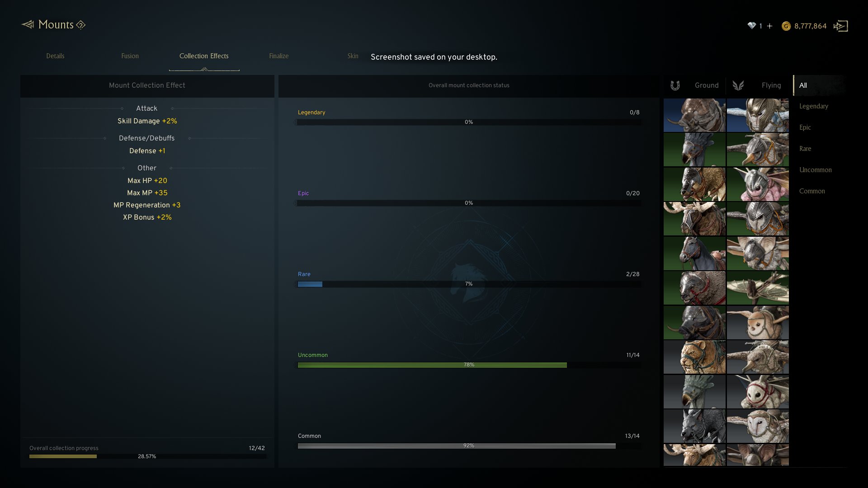Select the lion with green harness
The image size is (868, 488).
pyautogui.click(x=694, y=357)
